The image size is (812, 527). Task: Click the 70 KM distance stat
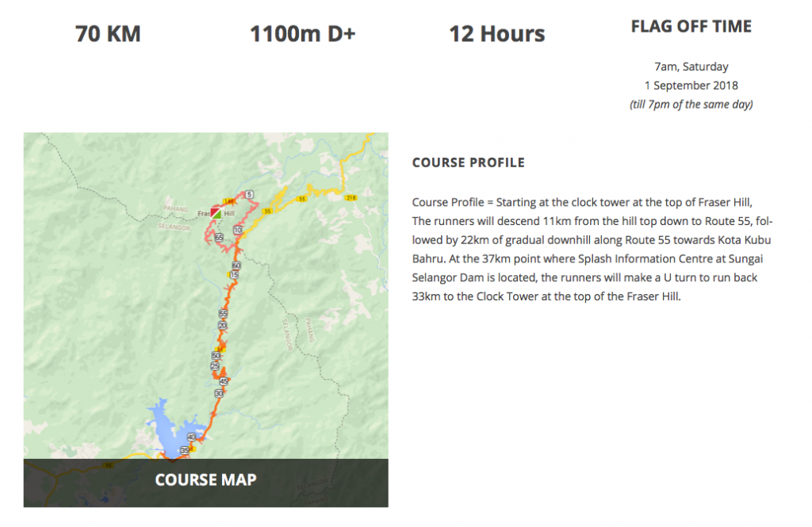click(x=108, y=34)
